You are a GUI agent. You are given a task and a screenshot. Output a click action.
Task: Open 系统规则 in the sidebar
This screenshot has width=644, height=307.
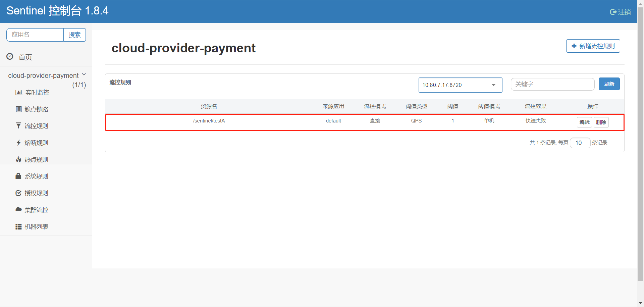click(x=37, y=176)
